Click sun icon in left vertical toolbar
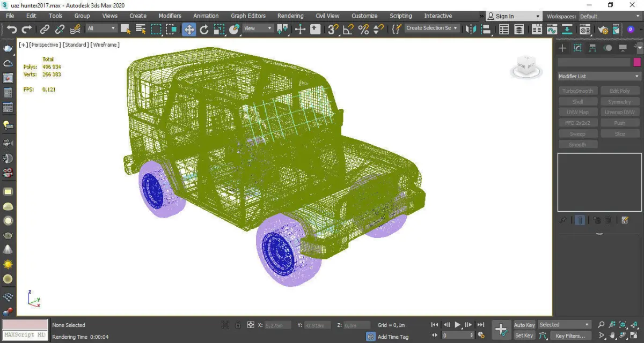Image resolution: width=644 pixels, height=343 pixels. click(x=8, y=264)
